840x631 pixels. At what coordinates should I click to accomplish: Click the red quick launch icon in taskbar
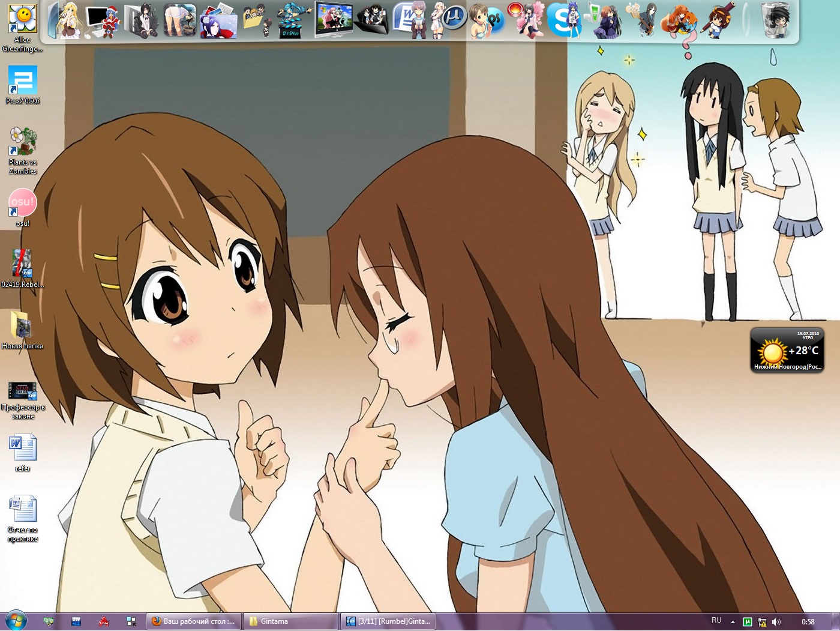point(104,621)
